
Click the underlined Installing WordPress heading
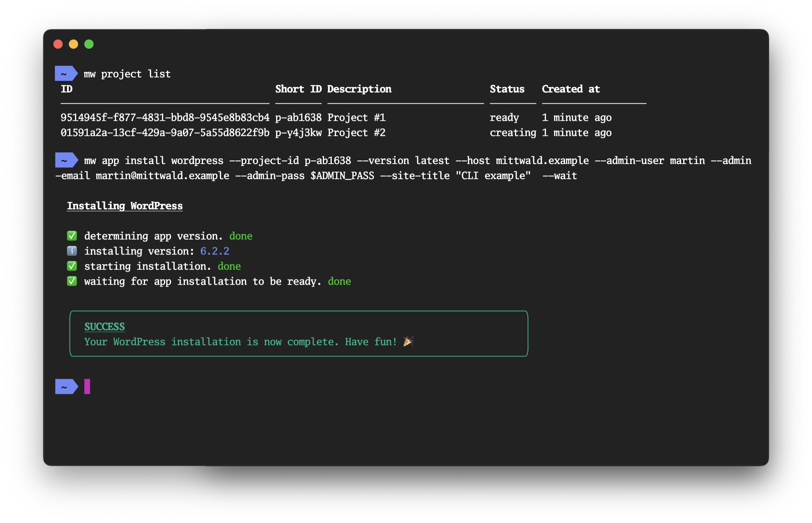(x=125, y=206)
